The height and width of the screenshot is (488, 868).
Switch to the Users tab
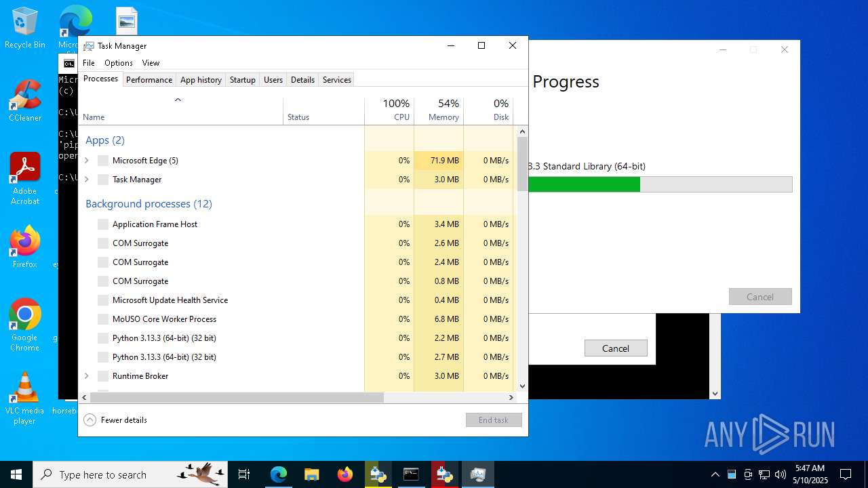click(273, 80)
